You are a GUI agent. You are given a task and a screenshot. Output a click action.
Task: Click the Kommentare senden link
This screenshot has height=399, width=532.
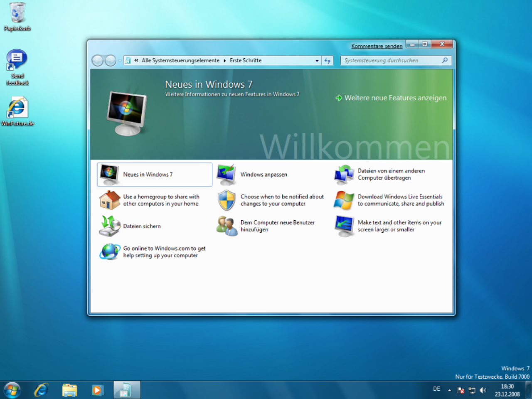pos(377,46)
